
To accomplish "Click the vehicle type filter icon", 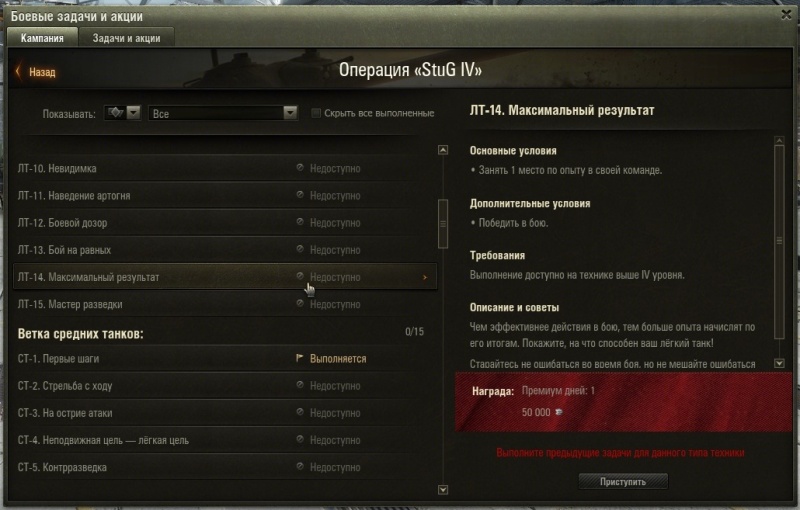I will pos(116,113).
